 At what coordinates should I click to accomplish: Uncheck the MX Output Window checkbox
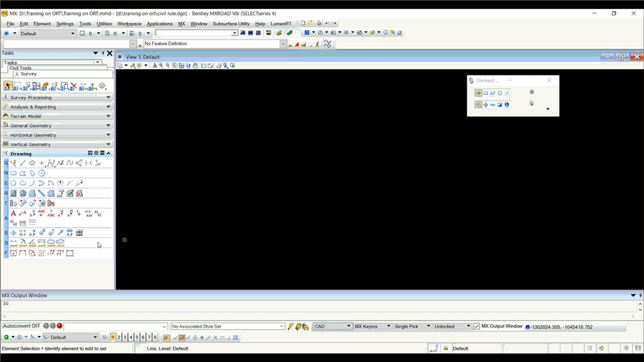[476, 326]
